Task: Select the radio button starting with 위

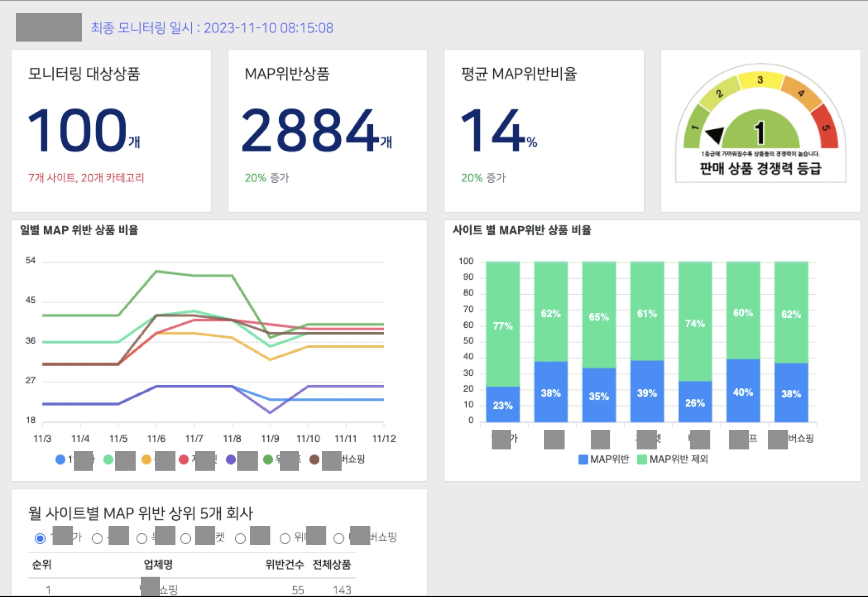Action: coord(285,538)
